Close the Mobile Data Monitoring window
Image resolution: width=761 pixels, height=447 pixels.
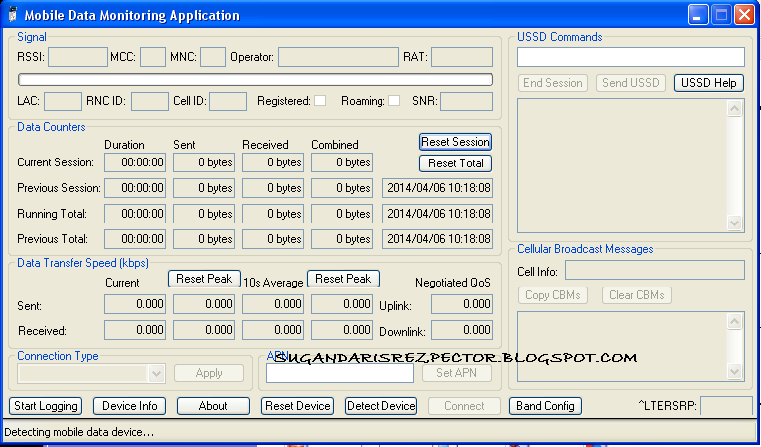[744, 15]
